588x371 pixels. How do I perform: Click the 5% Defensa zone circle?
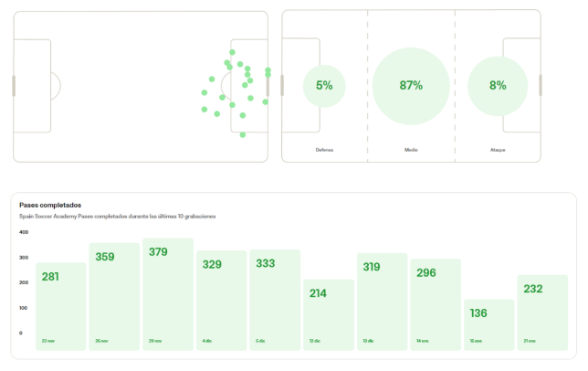pos(324,86)
